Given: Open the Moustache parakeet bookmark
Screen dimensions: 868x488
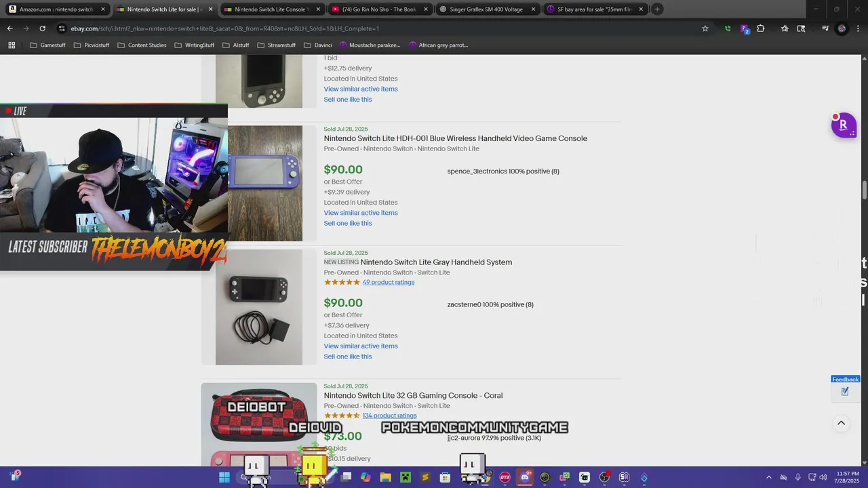Looking at the screenshot, I should point(370,45).
